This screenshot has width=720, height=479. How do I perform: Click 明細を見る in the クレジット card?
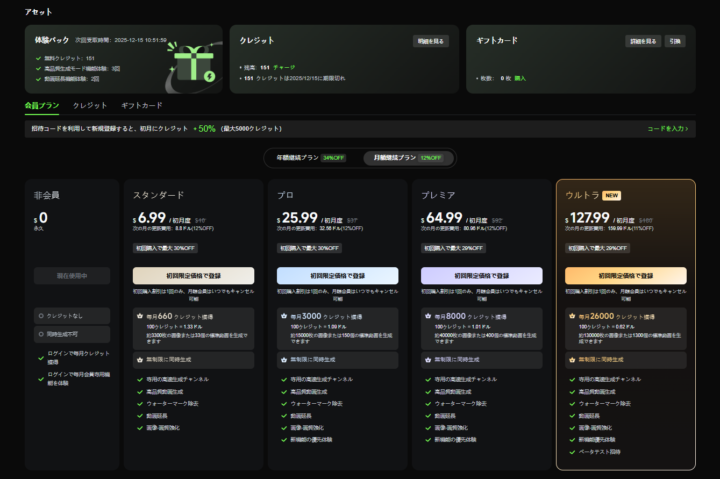[431, 41]
